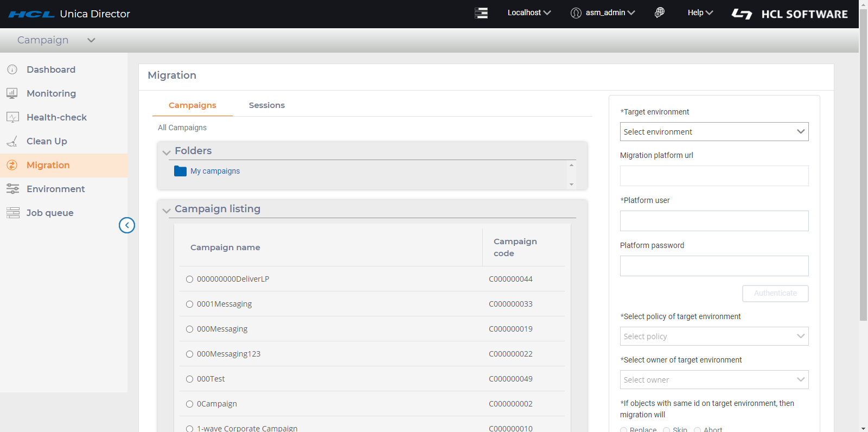Choose the 0Campaign radio button

pos(189,404)
